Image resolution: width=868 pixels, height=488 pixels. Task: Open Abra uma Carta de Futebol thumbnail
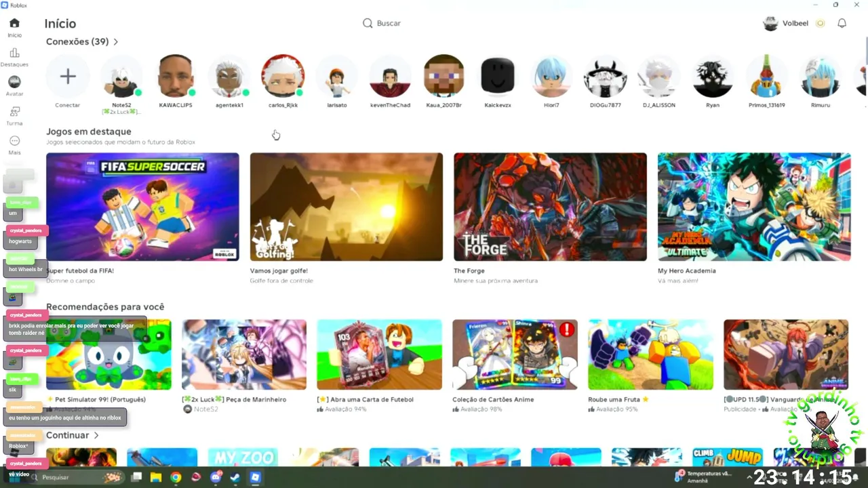pos(379,354)
